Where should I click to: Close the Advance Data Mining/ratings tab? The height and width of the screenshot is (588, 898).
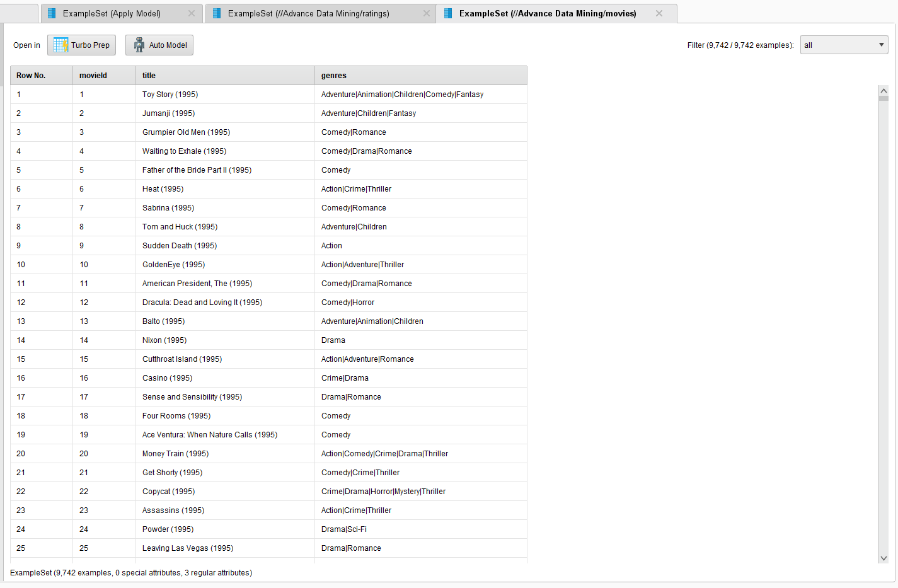click(x=427, y=13)
